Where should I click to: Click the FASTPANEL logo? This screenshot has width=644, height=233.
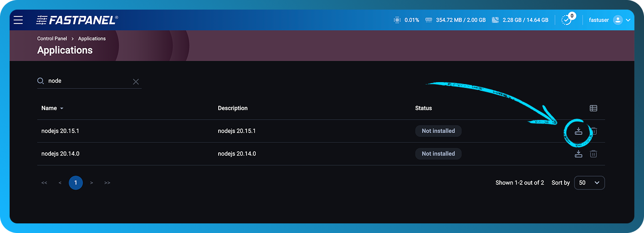[x=77, y=20]
